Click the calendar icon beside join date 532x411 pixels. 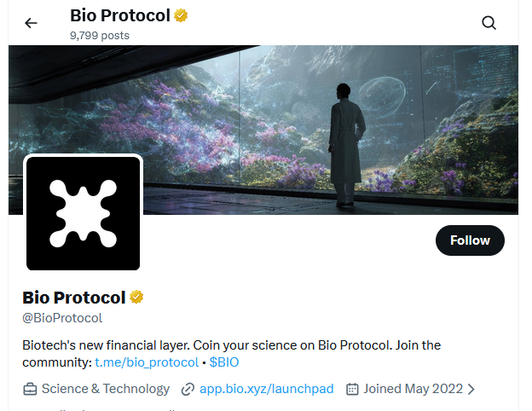(x=352, y=389)
